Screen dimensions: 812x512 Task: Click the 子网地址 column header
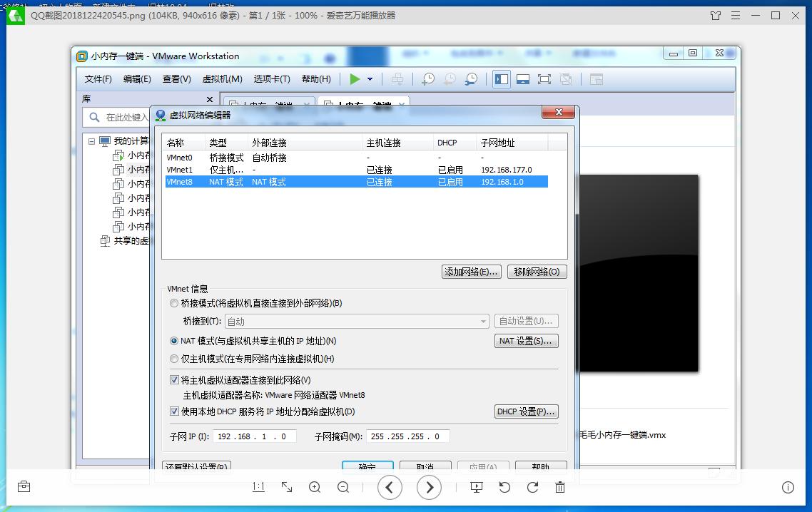(512, 143)
